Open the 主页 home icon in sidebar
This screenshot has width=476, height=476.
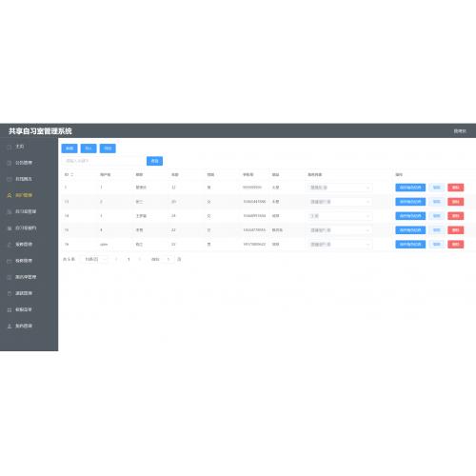10,147
